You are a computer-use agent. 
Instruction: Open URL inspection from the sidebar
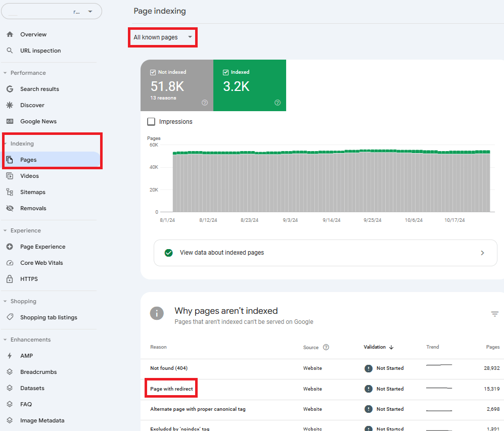(40, 51)
